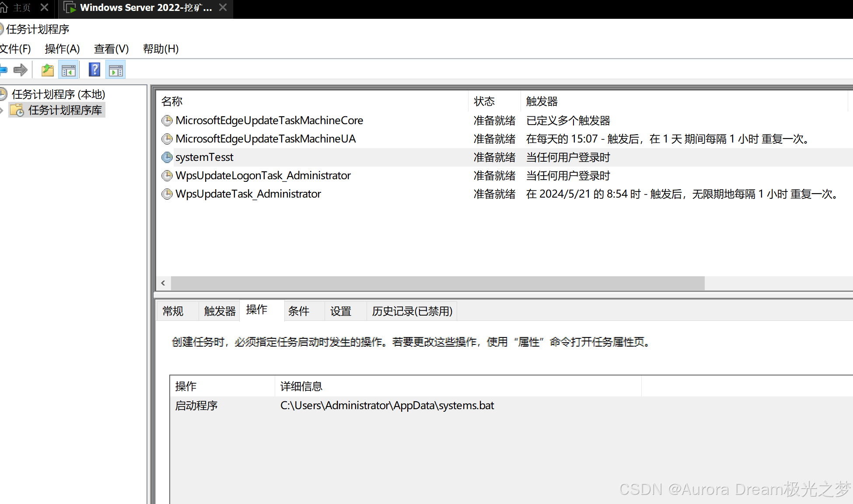Click clock icon beside systemTesst task

pyautogui.click(x=167, y=157)
